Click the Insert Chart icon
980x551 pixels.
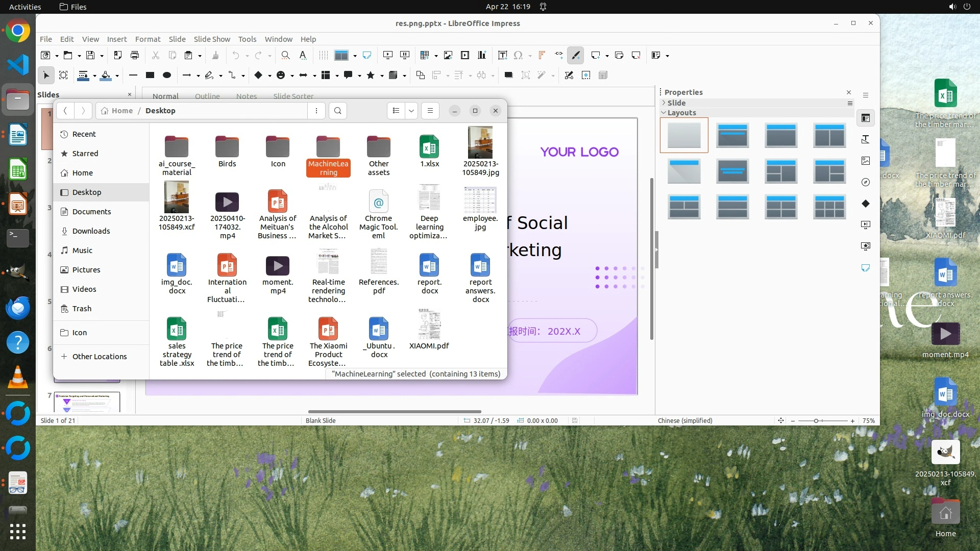point(481,55)
